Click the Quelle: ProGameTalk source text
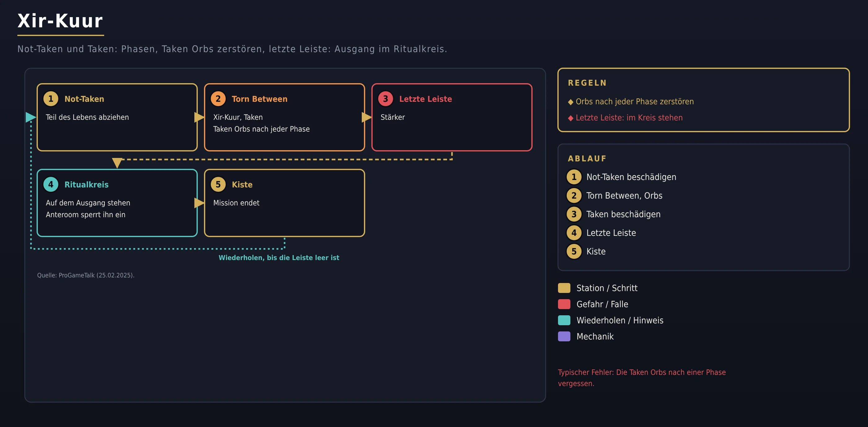This screenshot has height=427, width=868. click(x=86, y=275)
